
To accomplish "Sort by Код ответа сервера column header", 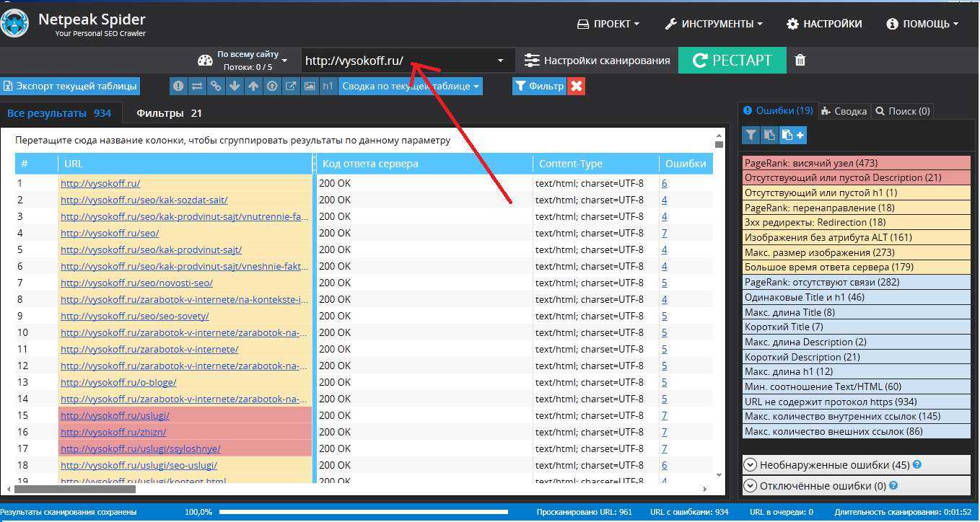I will (x=424, y=164).
